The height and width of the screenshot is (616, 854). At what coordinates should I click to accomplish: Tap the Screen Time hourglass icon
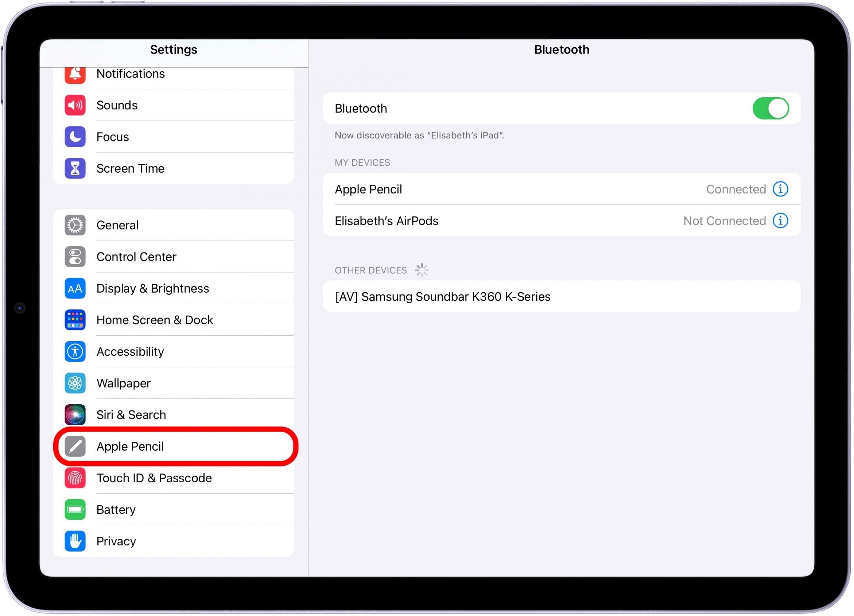pos(75,168)
